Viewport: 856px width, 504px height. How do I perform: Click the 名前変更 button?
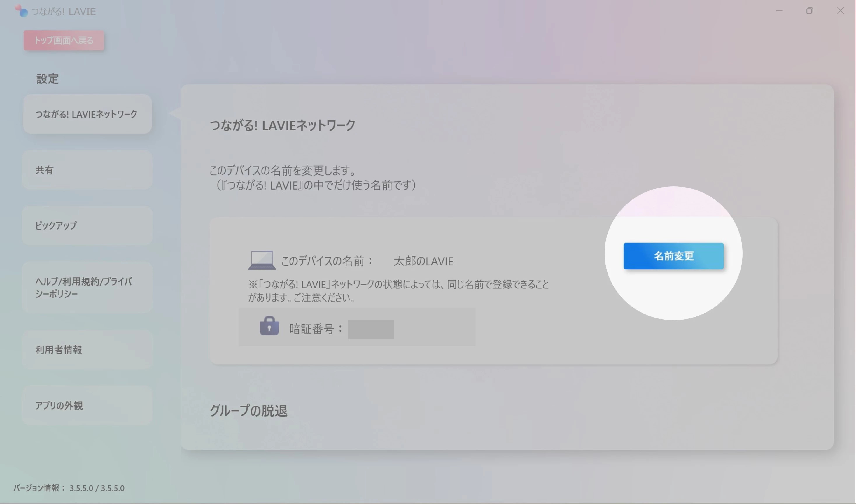[x=673, y=256]
